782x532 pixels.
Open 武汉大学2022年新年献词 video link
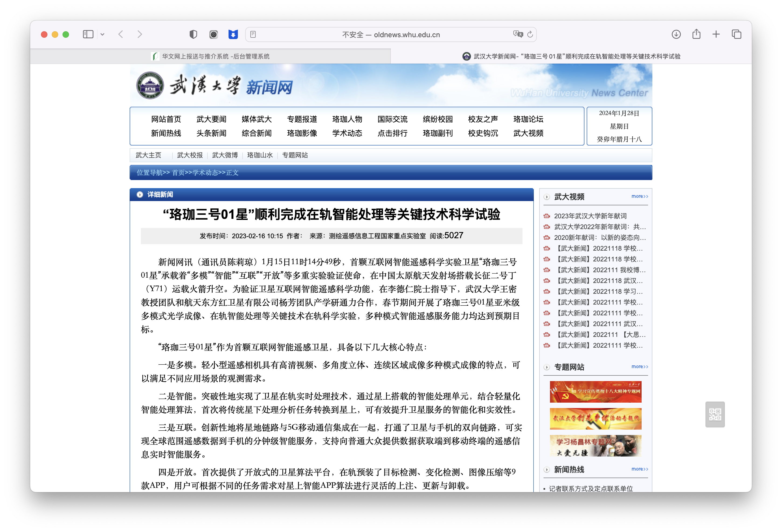600,227
